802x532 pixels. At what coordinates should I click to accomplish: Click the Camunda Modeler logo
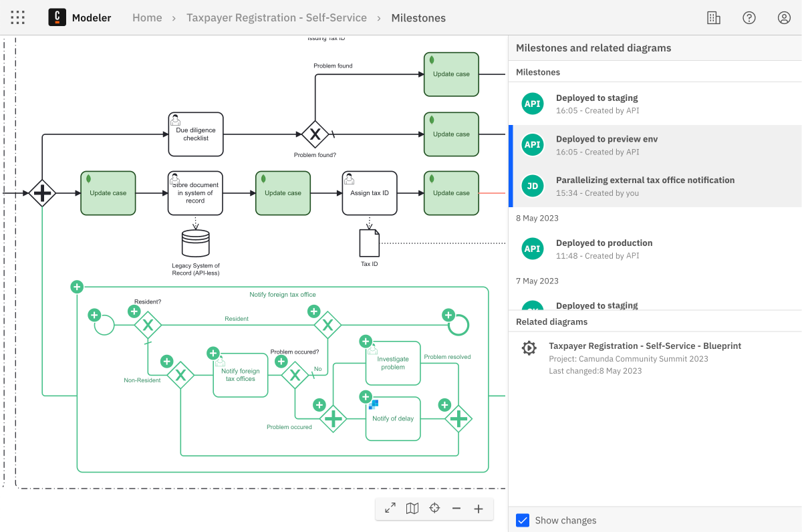pos(57,18)
